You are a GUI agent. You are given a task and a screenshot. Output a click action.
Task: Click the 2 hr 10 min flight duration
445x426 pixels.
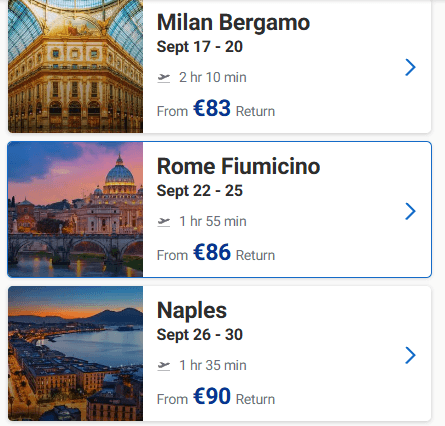213,78
